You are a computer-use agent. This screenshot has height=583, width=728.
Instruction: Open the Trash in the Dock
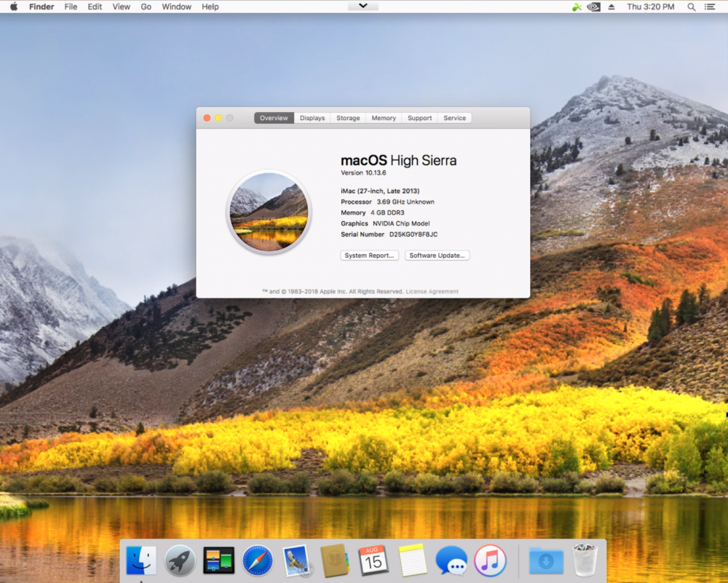tap(585, 560)
